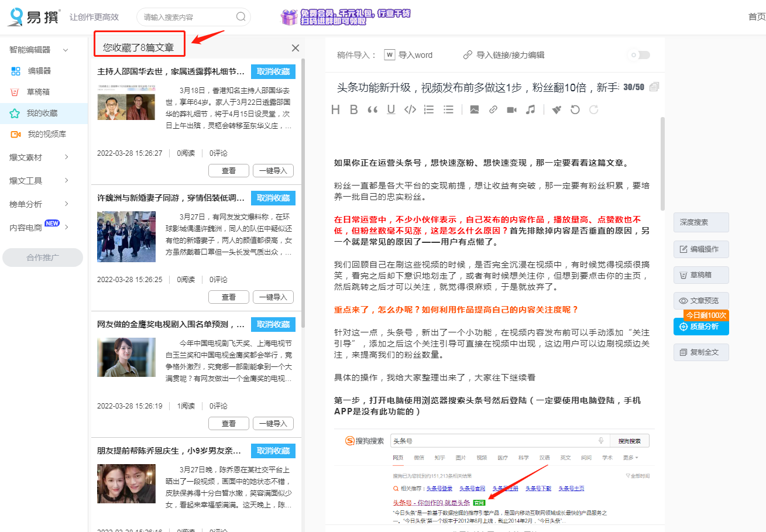766x532 pixels.
Task: Insert a video with camera icon
Action: point(512,109)
